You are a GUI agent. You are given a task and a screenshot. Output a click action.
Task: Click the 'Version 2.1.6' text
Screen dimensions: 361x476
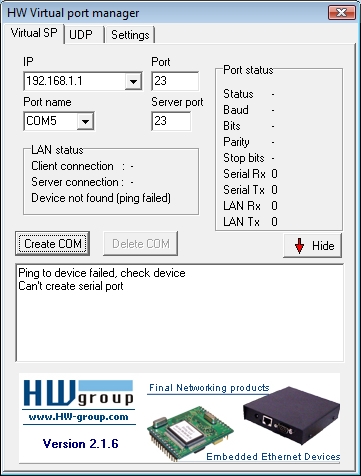click(x=81, y=444)
